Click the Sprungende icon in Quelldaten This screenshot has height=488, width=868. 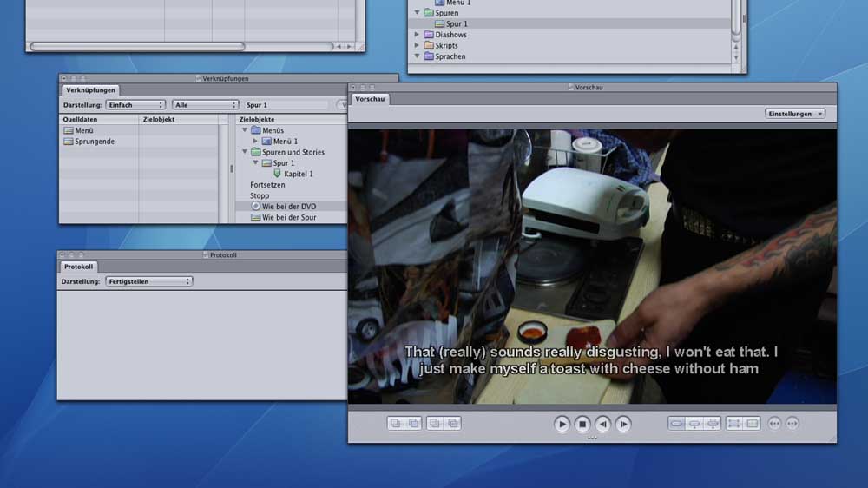tap(69, 141)
